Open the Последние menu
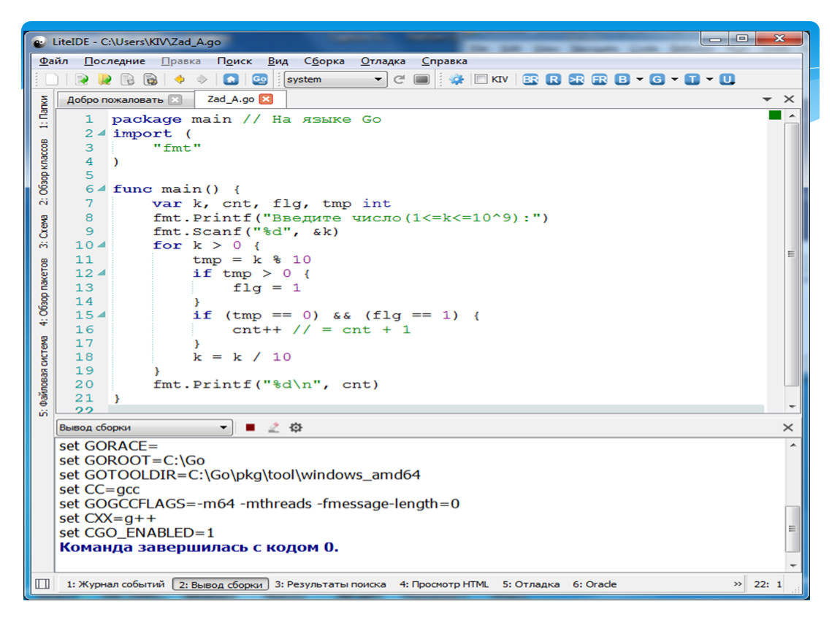Screen dimensions: 840x631 pyautogui.click(x=115, y=61)
